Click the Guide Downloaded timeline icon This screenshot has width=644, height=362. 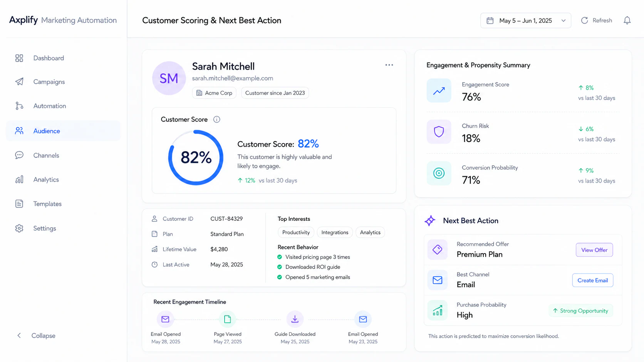295,319
